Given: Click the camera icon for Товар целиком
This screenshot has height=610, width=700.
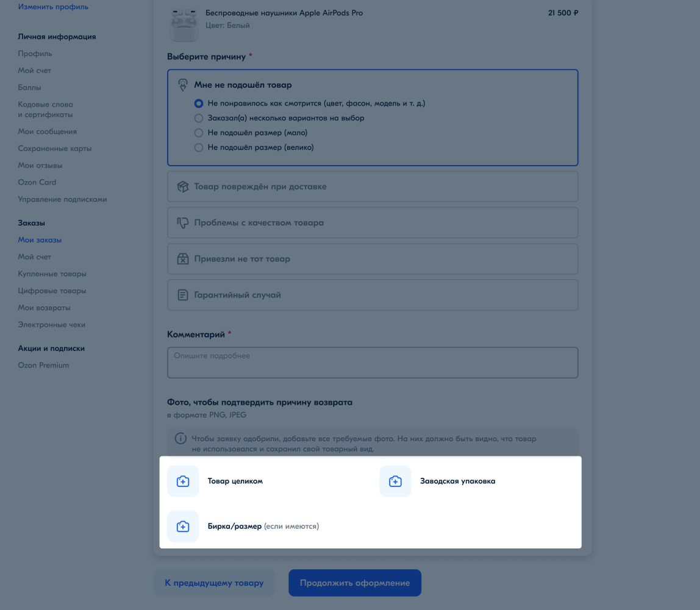Looking at the screenshot, I should [x=182, y=481].
